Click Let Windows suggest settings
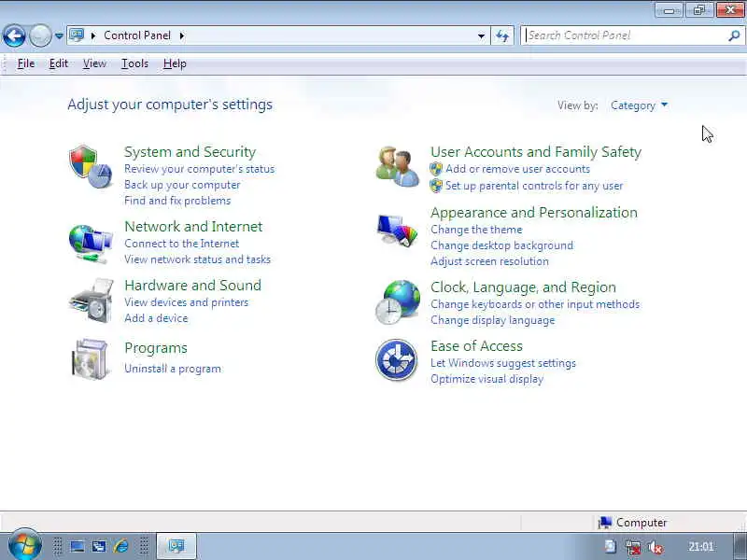747x560 pixels. [503, 363]
